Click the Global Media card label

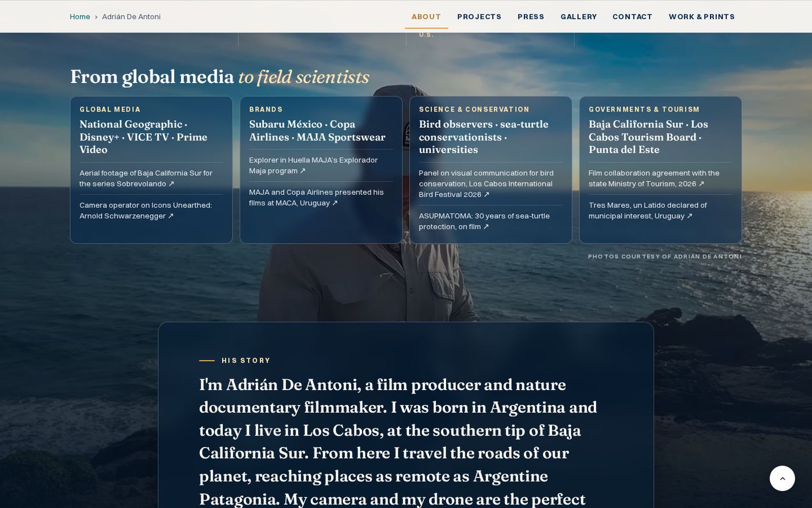110,109
